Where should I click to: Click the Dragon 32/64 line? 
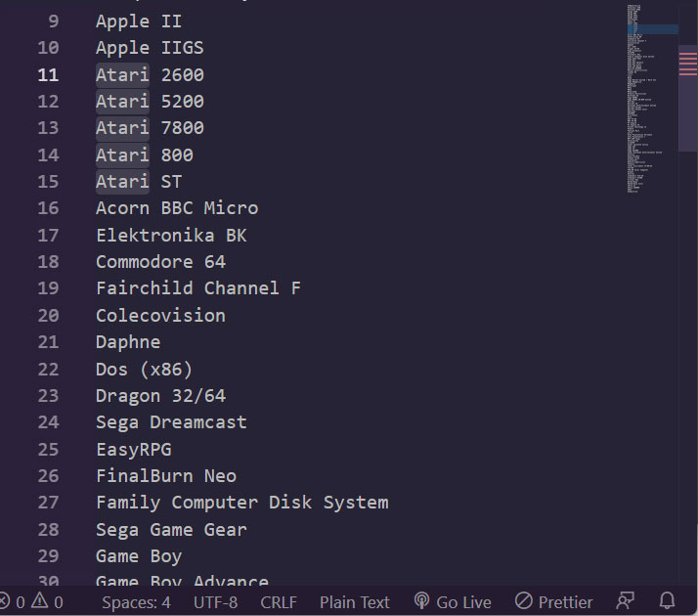pos(160,396)
